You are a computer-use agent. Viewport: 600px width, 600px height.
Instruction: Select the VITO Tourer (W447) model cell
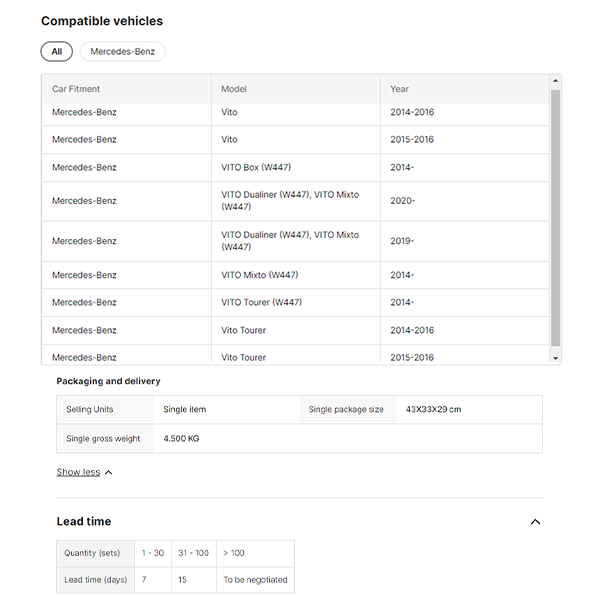coord(261,302)
